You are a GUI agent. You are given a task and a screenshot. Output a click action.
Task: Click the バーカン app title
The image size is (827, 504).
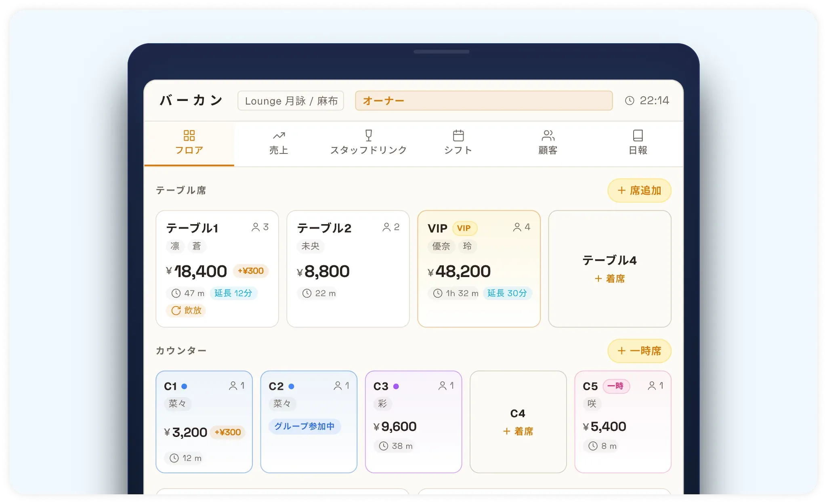click(191, 100)
